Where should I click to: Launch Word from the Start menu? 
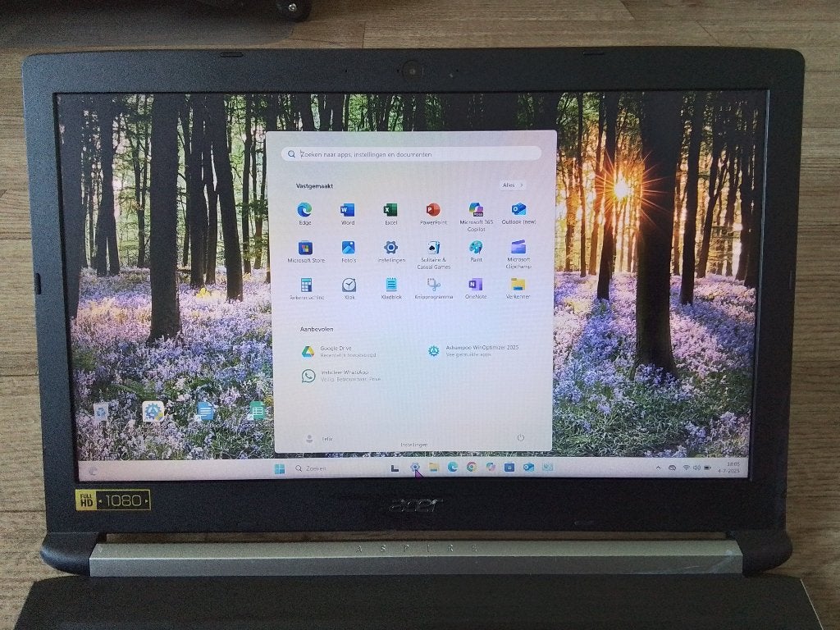[x=348, y=213]
